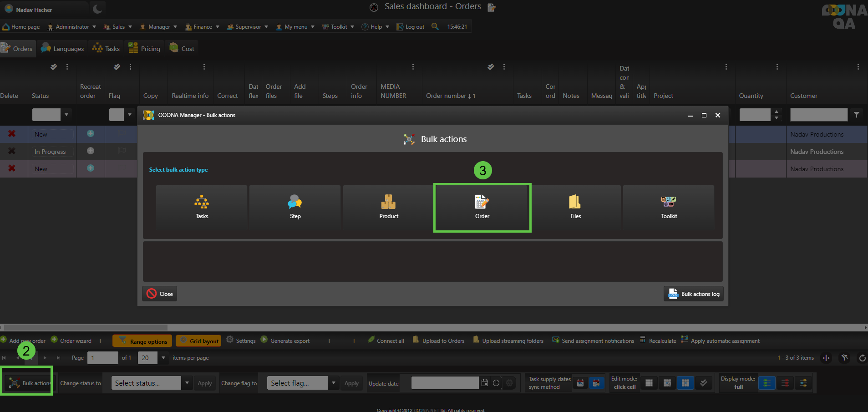Viewport: 868px width, 412px height.
Task: Expand the Select status dropdown
Action: pyautogui.click(x=187, y=383)
